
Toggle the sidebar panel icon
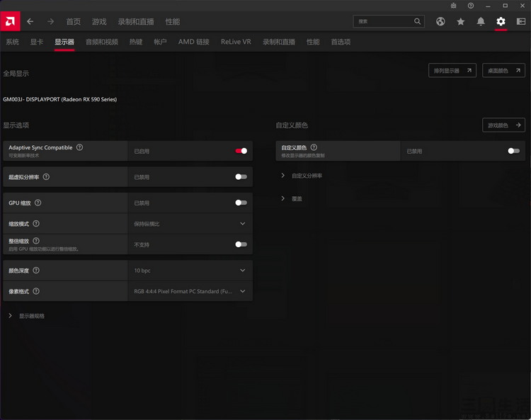pos(521,22)
